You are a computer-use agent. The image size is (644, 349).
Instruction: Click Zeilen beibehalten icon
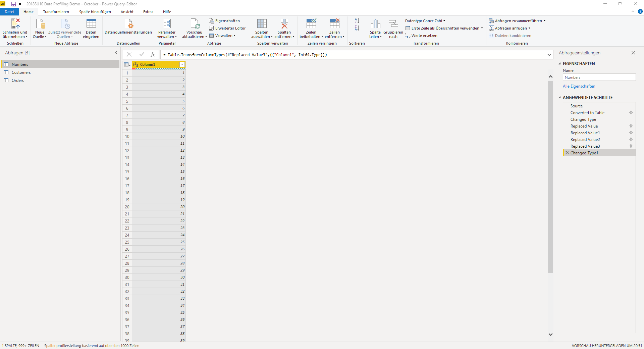point(311,23)
